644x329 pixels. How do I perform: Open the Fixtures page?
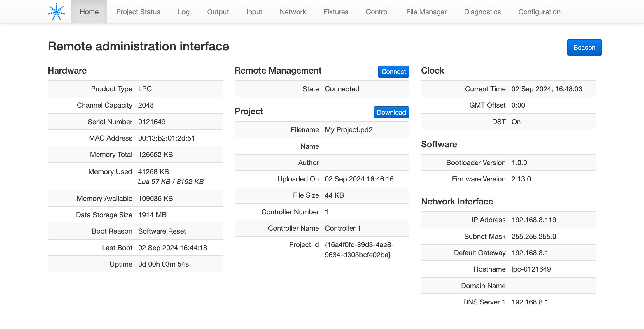tap(336, 12)
